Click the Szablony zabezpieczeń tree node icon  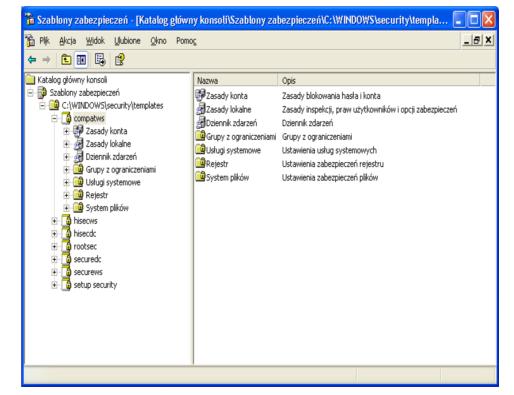pyautogui.click(x=42, y=93)
